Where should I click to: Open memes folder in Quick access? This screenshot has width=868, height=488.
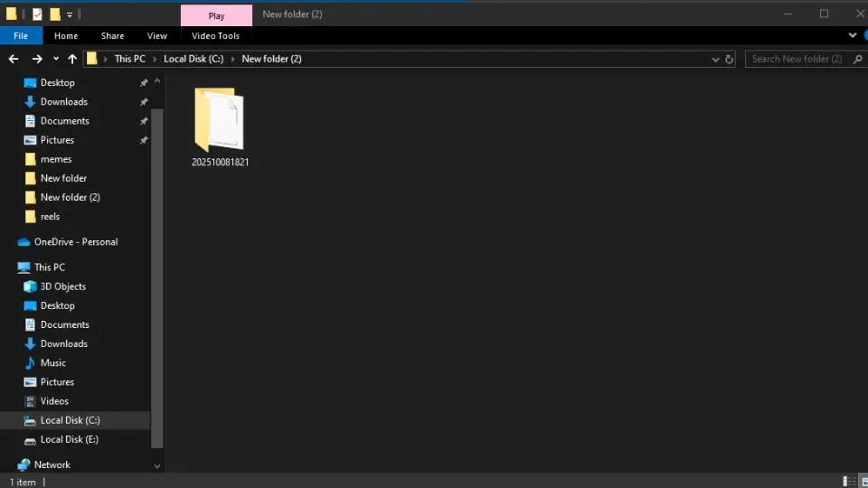pyautogui.click(x=56, y=159)
